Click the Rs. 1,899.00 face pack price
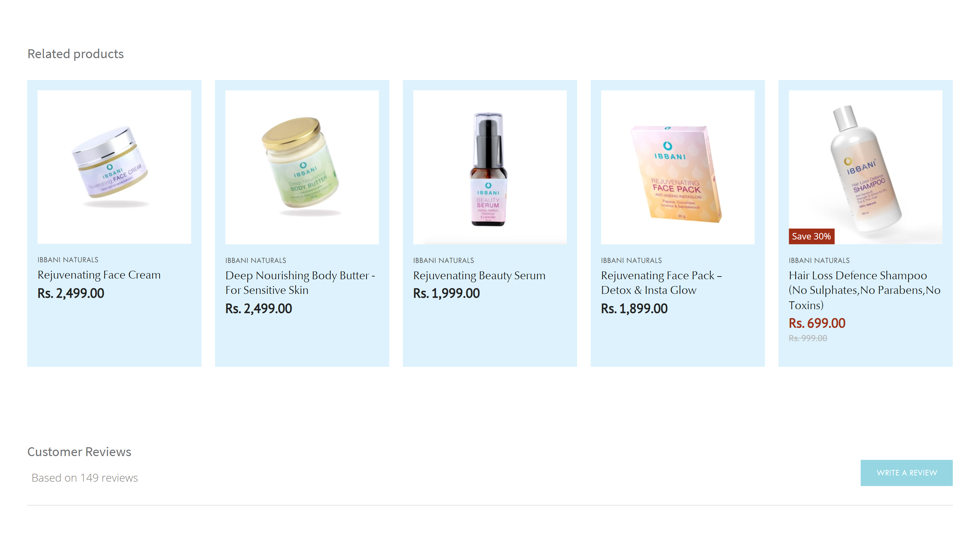The width and height of the screenshot is (980, 551). pyautogui.click(x=634, y=308)
